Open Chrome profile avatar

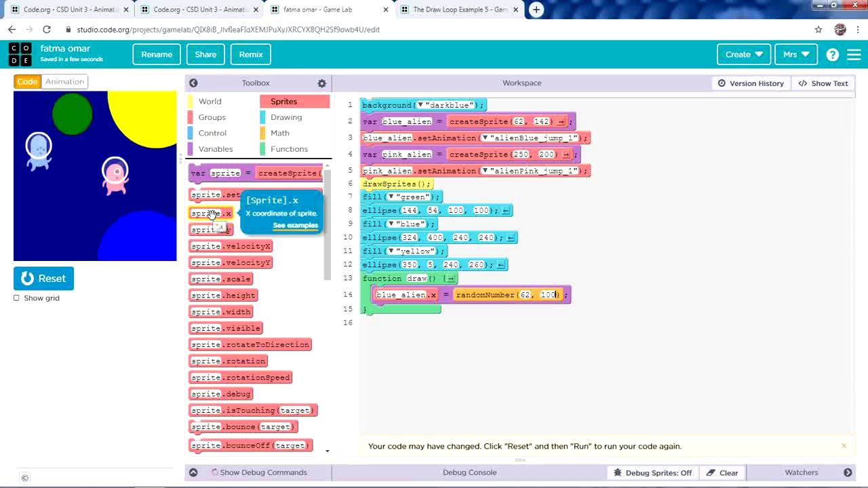pyautogui.click(x=840, y=29)
